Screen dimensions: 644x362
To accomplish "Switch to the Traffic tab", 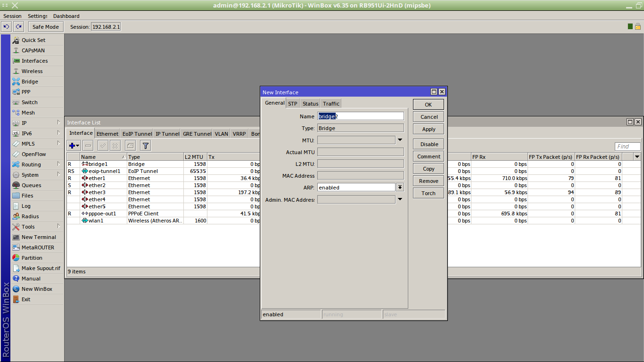I will (331, 104).
